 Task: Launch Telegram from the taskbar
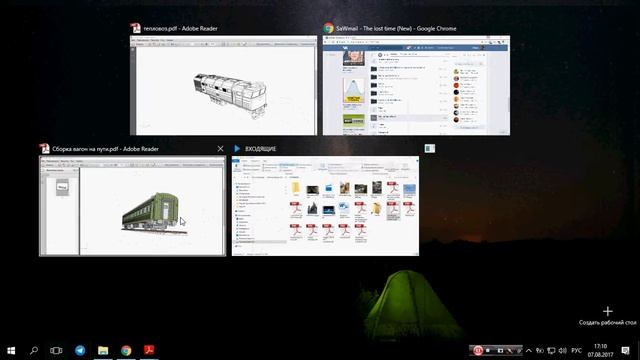point(80,350)
